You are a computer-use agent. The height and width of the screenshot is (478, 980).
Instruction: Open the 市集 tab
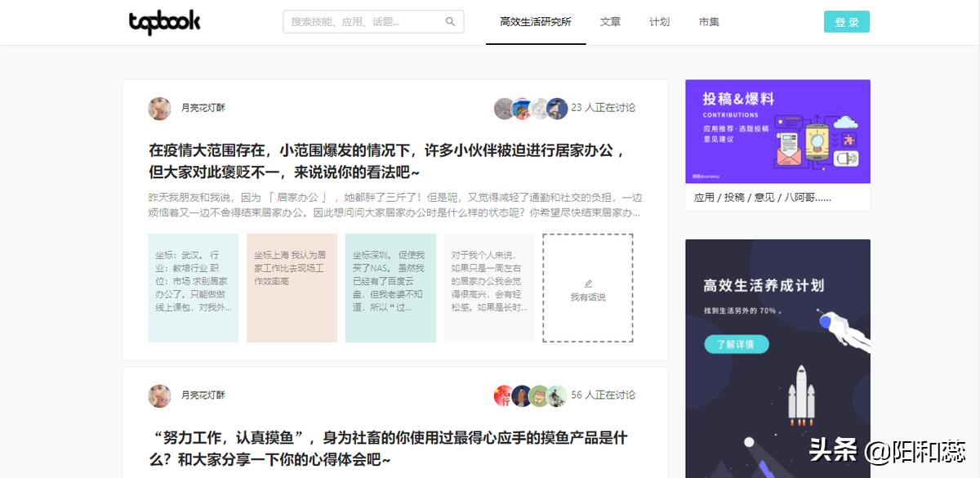click(708, 21)
